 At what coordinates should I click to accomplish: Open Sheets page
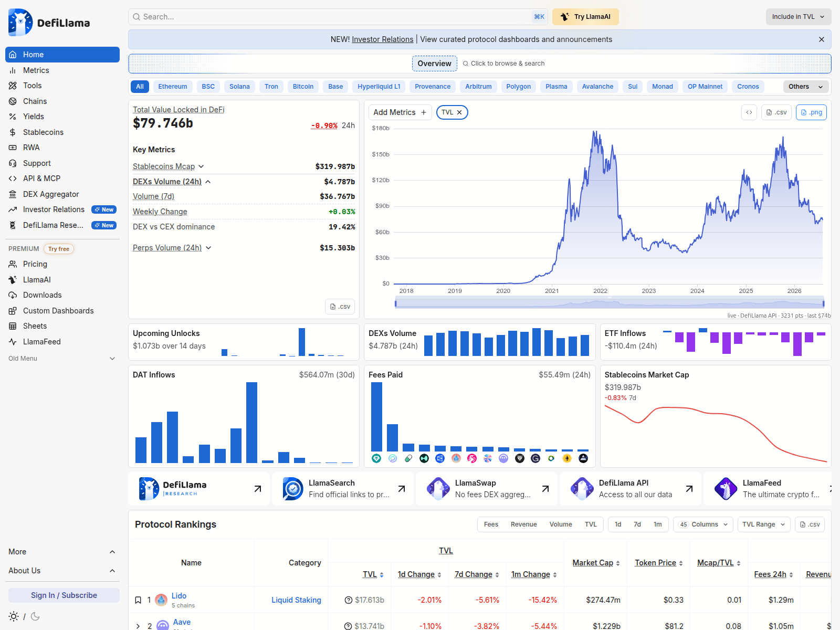tap(62, 326)
